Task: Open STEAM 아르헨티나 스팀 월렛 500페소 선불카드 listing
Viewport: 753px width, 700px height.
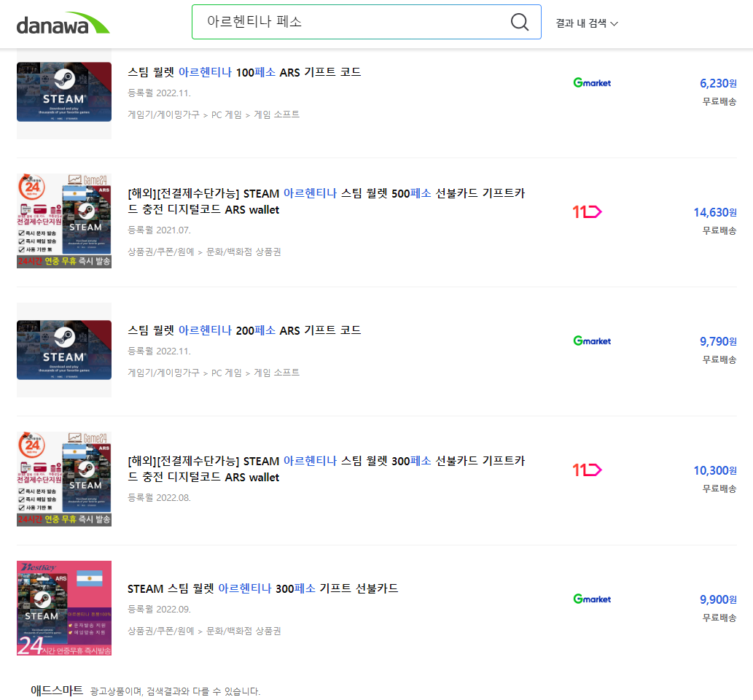Action: (326, 201)
